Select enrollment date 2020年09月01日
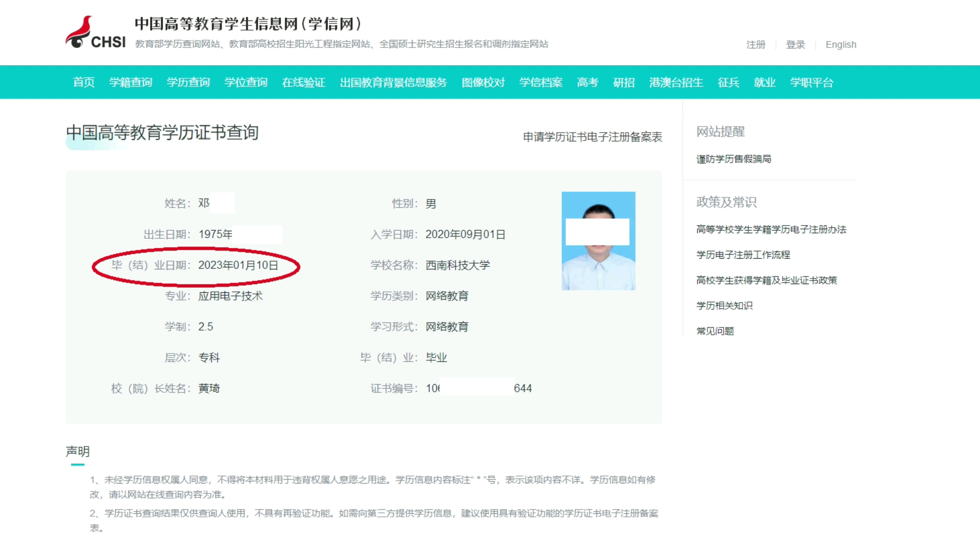 point(465,234)
